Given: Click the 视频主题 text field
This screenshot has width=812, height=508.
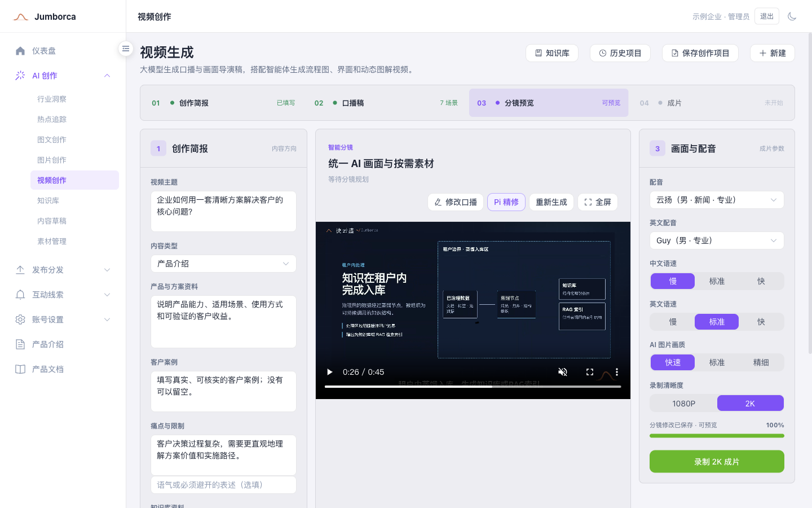Looking at the screenshot, I should (x=223, y=211).
